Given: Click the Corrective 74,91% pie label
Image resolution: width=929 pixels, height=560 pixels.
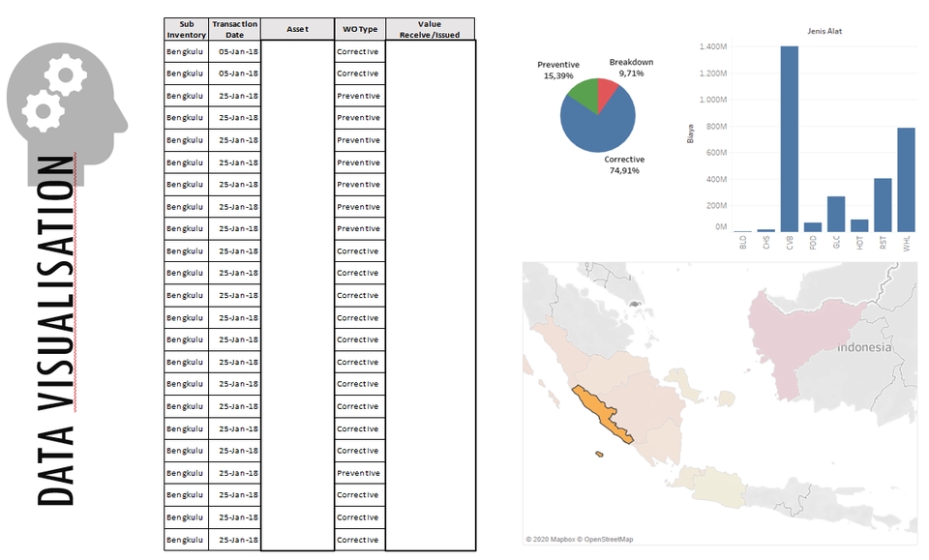Looking at the screenshot, I should click(x=624, y=164).
